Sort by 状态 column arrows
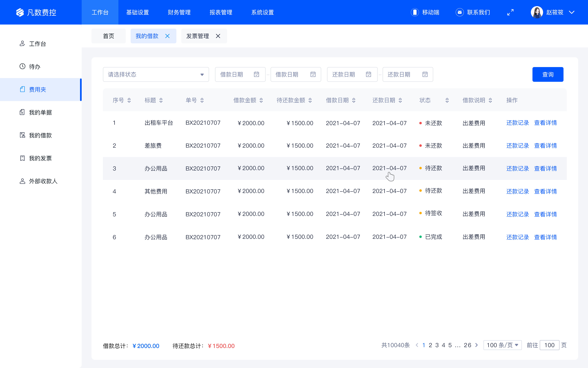Screen dimensions: 588x368 [447, 100]
